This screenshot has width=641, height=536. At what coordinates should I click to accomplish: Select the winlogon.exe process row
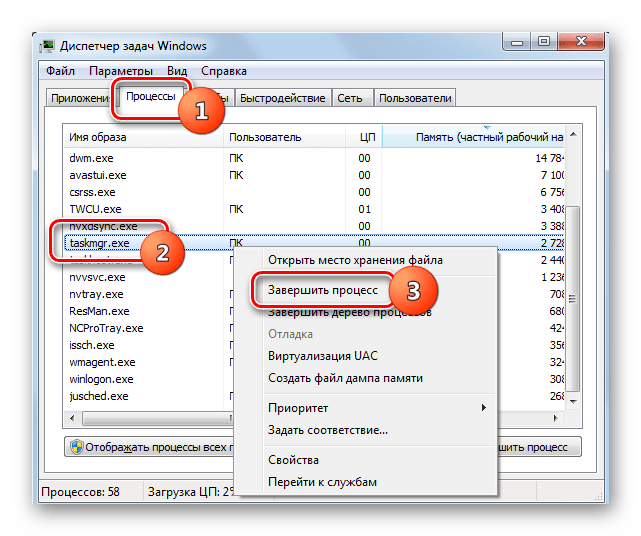(x=149, y=379)
